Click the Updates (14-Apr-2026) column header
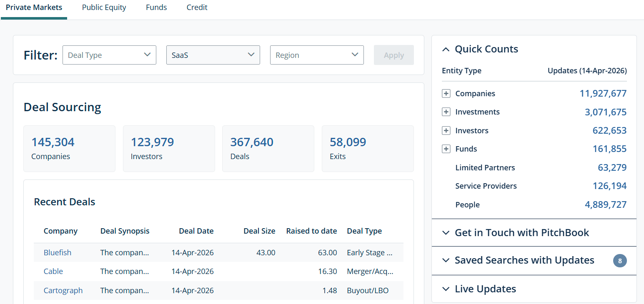The height and width of the screenshot is (304, 644). [x=587, y=70]
